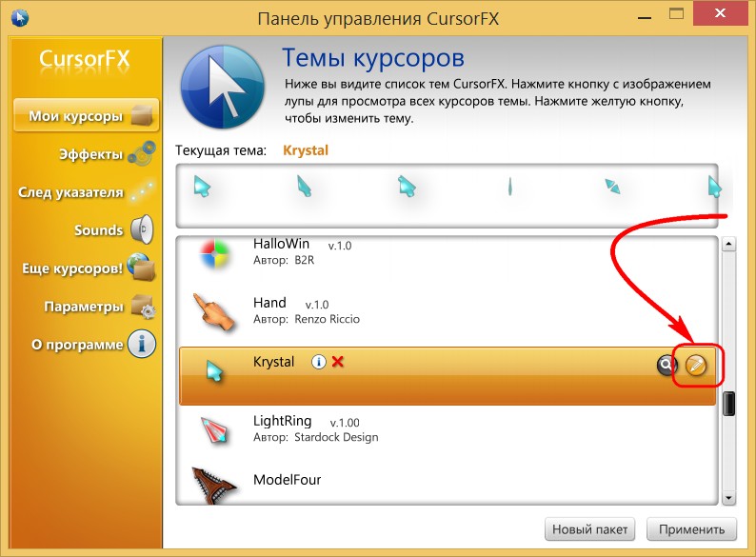The width and height of the screenshot is (756, 557).
Task: Click the current theme name Krystal
Action: click(306, 150)
